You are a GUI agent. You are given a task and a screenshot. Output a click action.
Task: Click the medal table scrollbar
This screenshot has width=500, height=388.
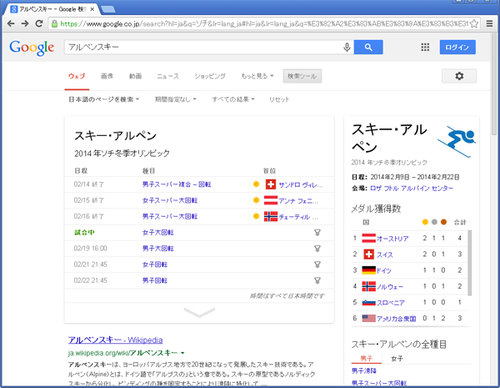(x=470, y=263)
